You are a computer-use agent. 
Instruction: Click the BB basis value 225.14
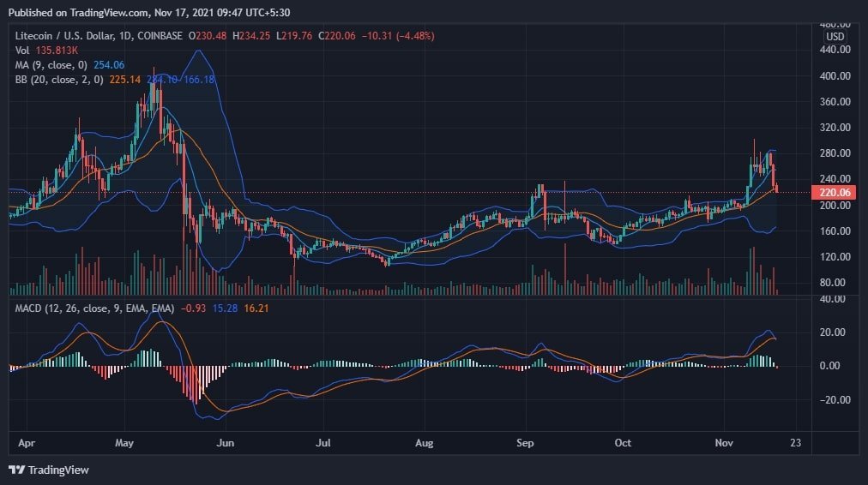tap(124, 80)
